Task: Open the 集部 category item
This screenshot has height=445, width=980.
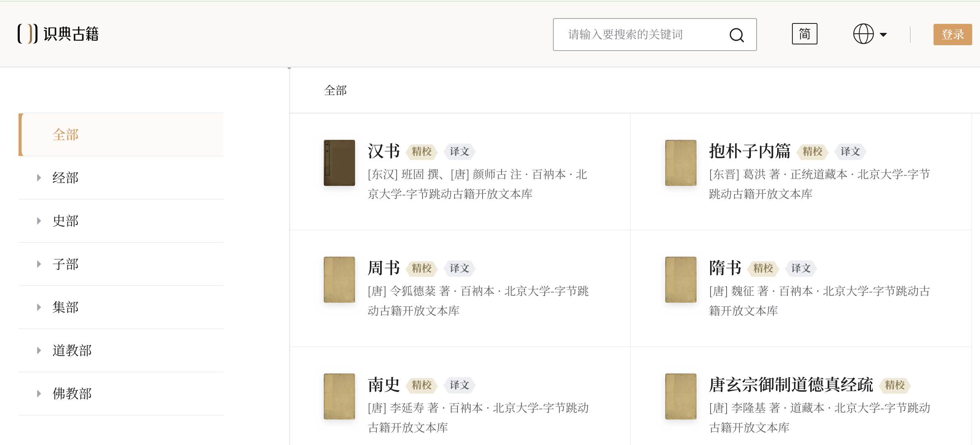Action: click(x=66, y=307)
